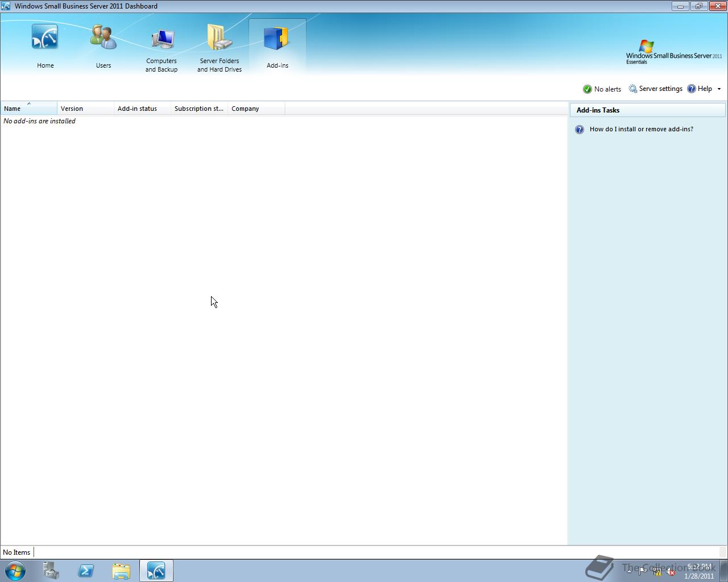Select the Add-ins tab
The image size is (728, 582).
(x=278, y=47)
